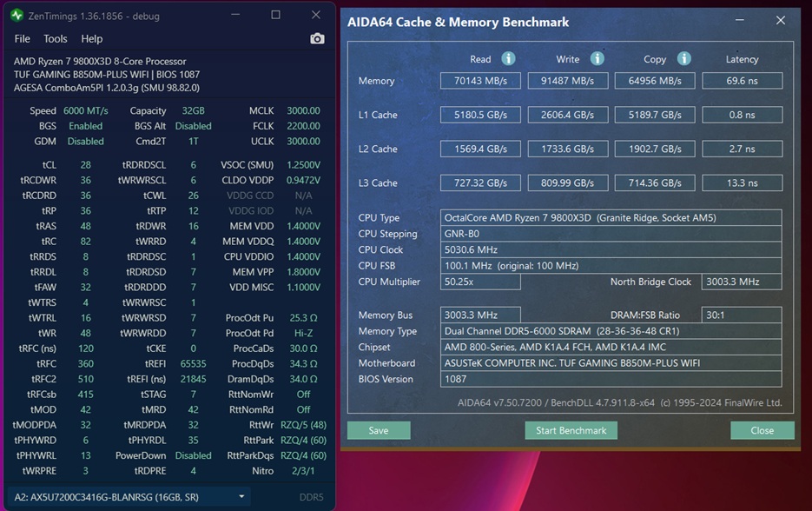812x511 pixels.
Task: Select L3 Cache Read 727.32 GB/s field
Action: [480, 183]
